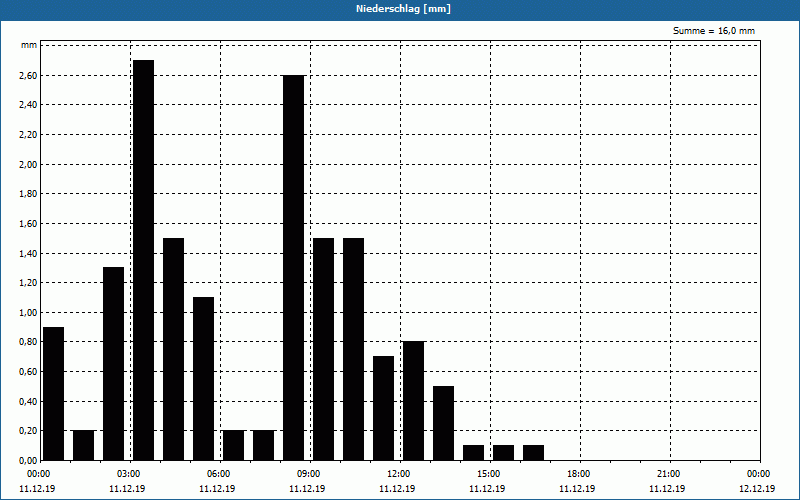
Task: Click the 1,60 y-axis label
Action: 29,223
